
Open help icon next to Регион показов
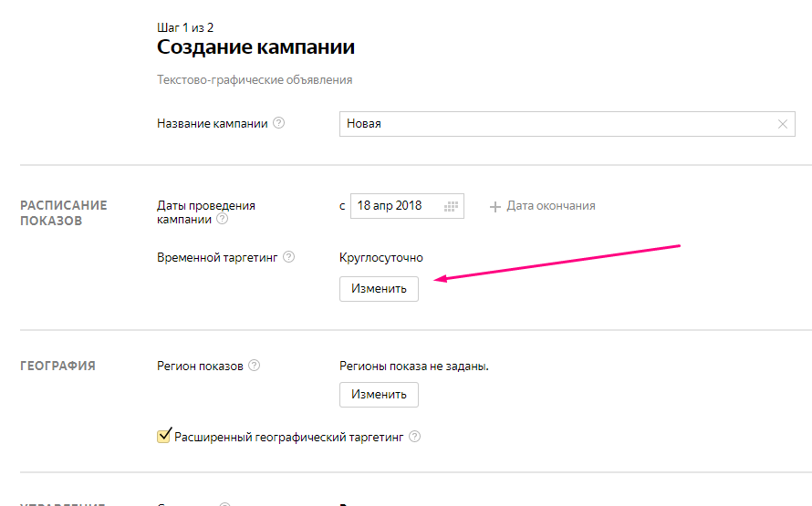click(255, 366)
